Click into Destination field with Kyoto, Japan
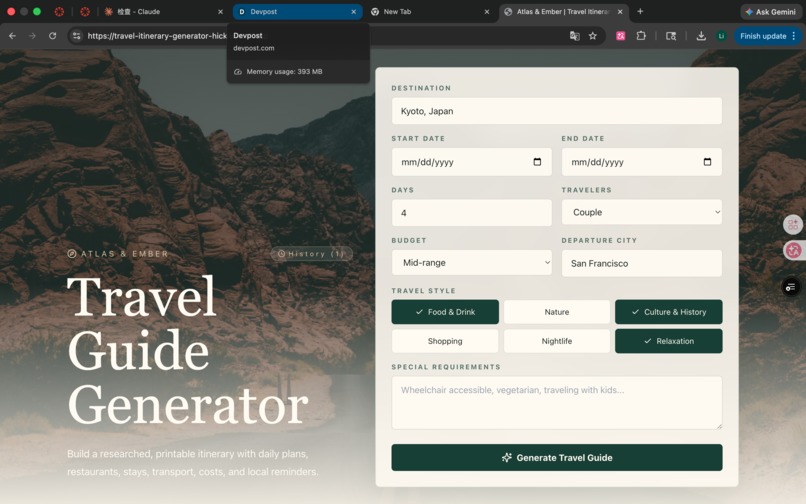The height and width of the screenshot is (504, 806). [x=557, y=111]
